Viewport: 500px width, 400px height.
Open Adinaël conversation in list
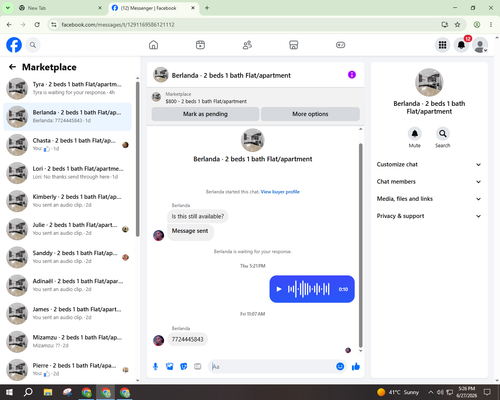67,285
